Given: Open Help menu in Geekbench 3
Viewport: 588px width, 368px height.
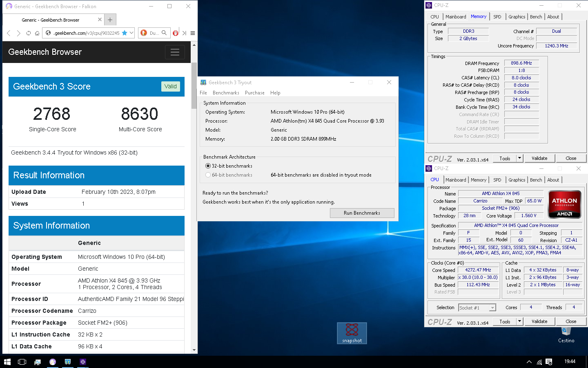Looking at the screenshot, I should click(275, 93).
